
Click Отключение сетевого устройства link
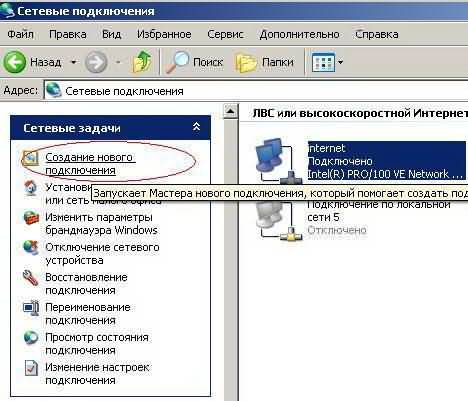pos(102,253)
